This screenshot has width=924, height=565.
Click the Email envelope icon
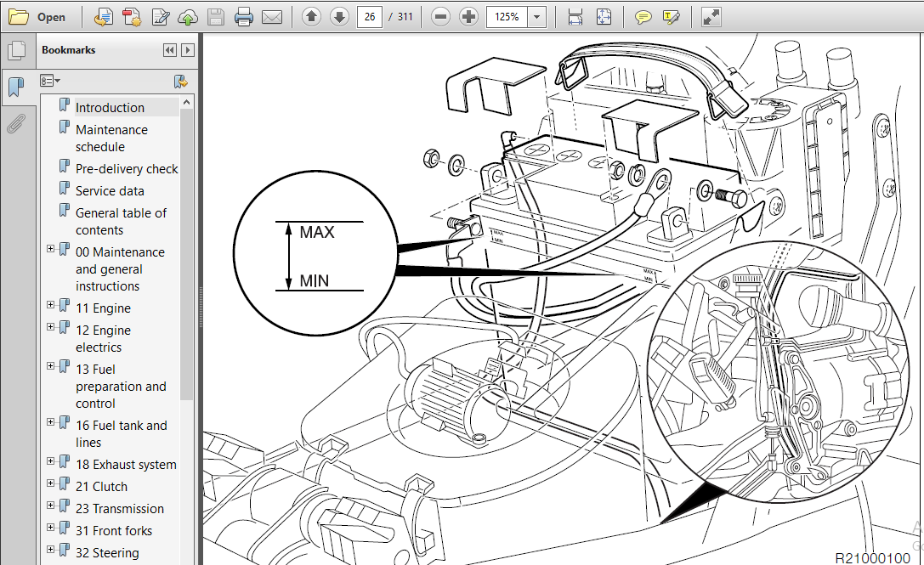(x=272, y=17)
